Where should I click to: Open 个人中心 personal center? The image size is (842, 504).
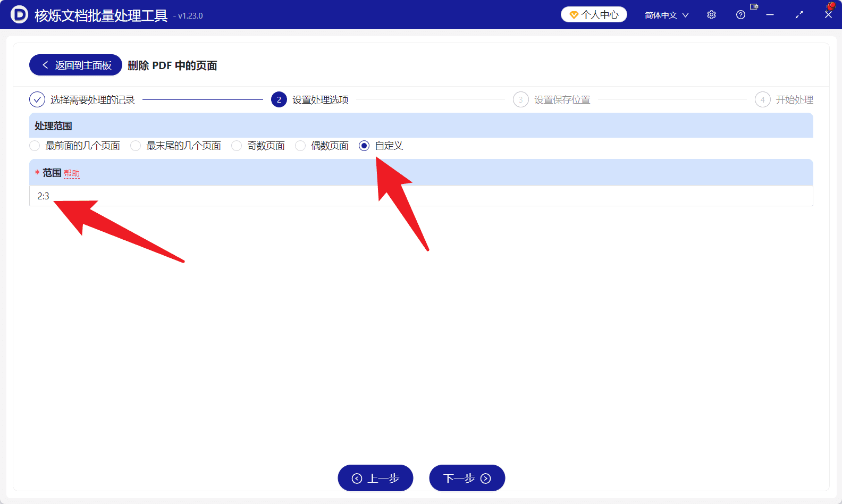click(x=594, y=14)
